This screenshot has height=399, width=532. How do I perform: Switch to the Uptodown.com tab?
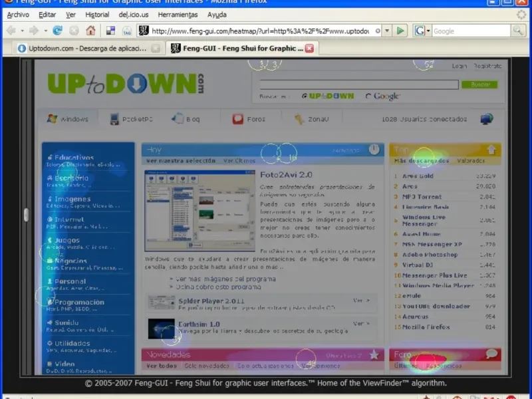87,49
